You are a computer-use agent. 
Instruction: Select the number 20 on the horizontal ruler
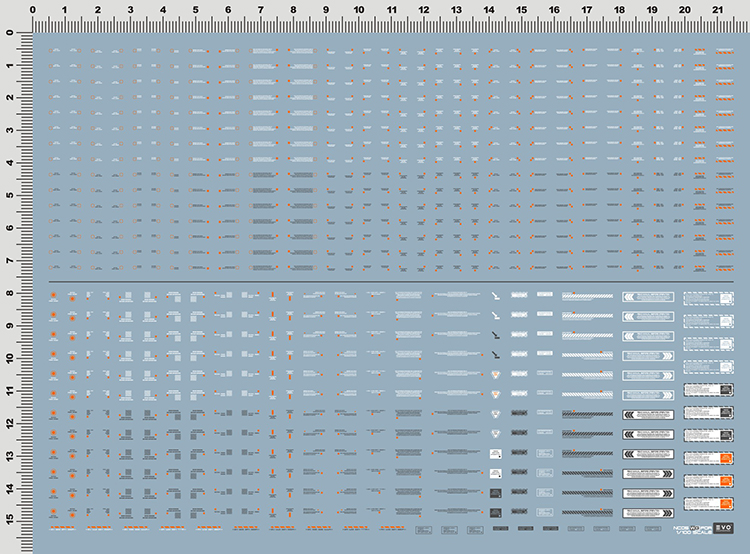point(684,10)
